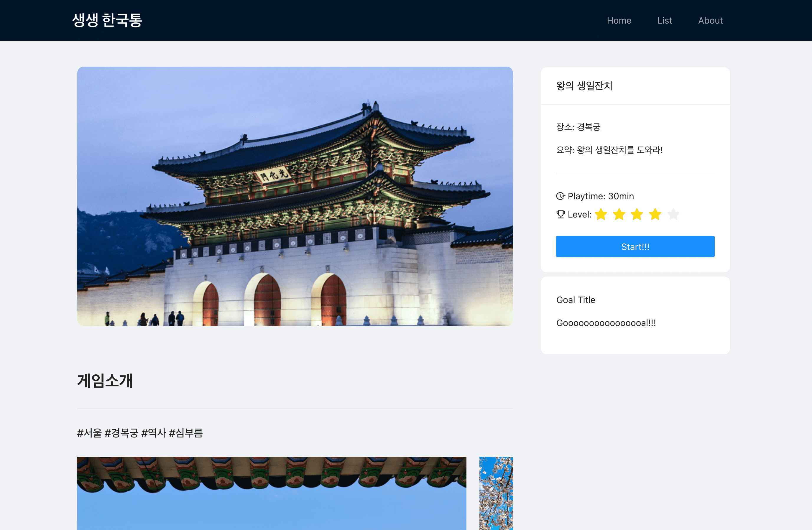Click the fourth yellow star
The image size is (812, 530).
point(655,215)
